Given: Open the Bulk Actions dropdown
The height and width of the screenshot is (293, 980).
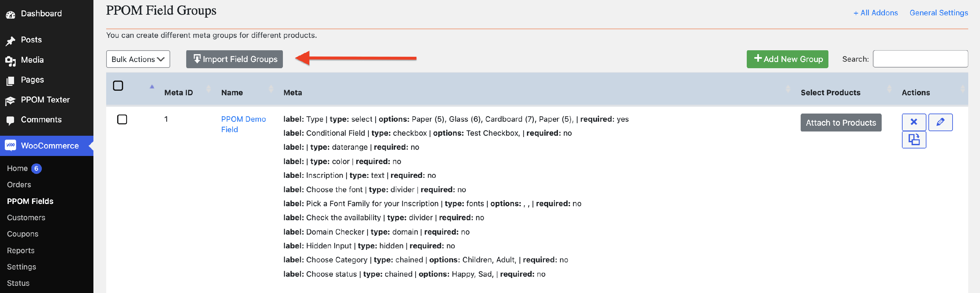Looking at the screenshot, I should [138, 59].
